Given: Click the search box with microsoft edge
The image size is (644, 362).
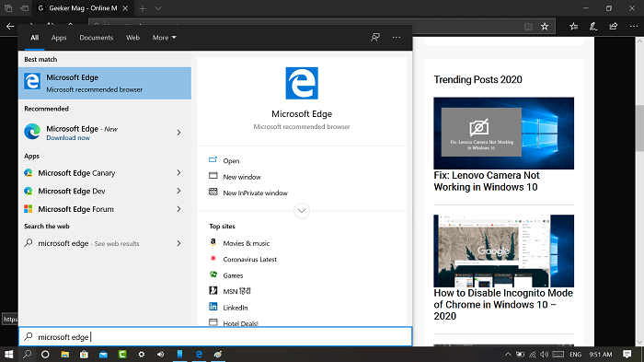Looking at the screenshot, I should point(215,336).
